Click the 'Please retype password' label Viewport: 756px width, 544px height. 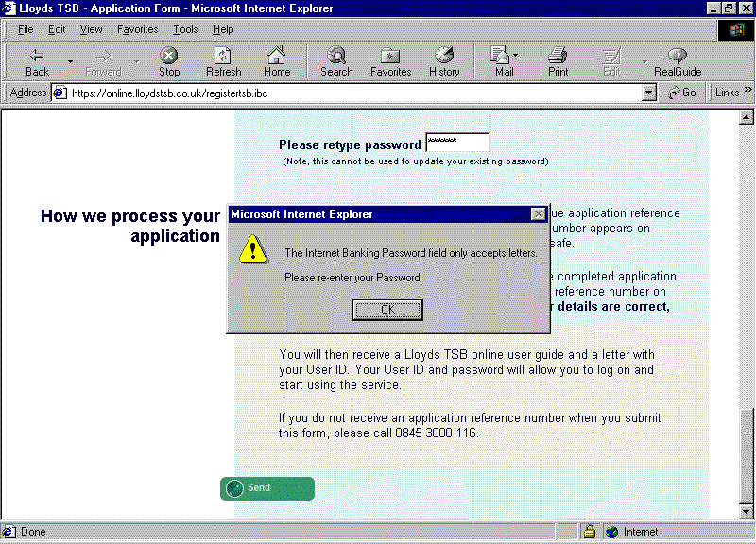[x=350, y=145]
